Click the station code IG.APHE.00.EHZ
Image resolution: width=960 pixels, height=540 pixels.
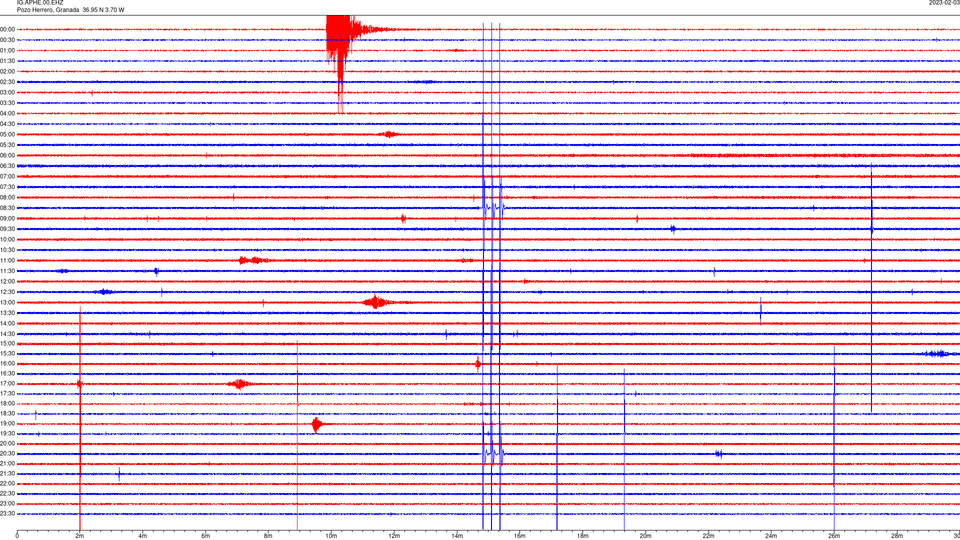pyautogui.click(x=40, y=3)
